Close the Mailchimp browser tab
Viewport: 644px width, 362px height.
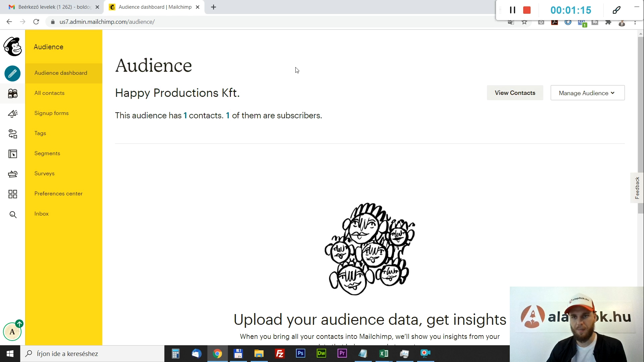198,7
